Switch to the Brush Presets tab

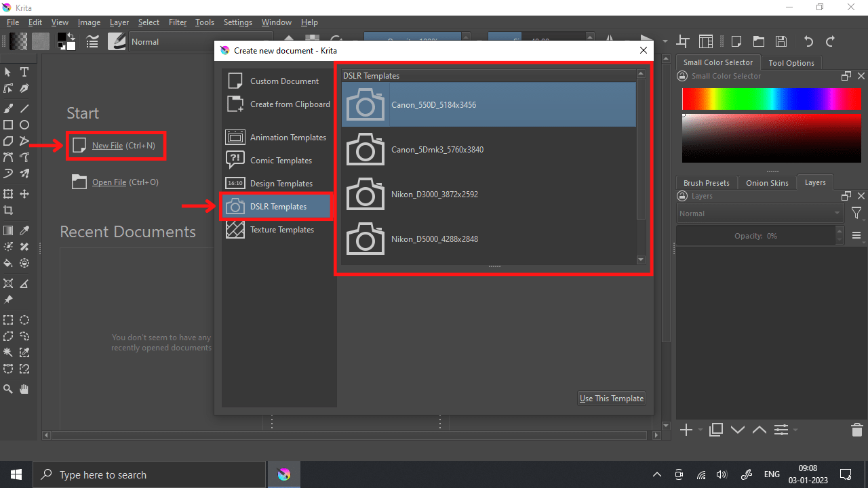click(x=706, y=183)
